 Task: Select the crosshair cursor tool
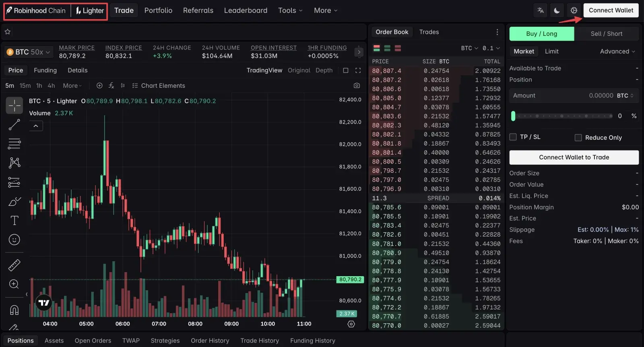point(14,106)
